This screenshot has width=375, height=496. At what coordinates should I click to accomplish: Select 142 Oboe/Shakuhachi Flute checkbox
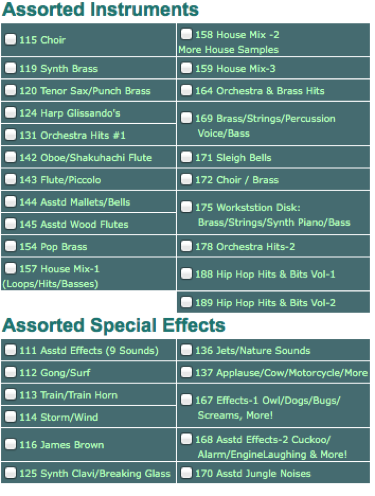(x=11, y=157)
